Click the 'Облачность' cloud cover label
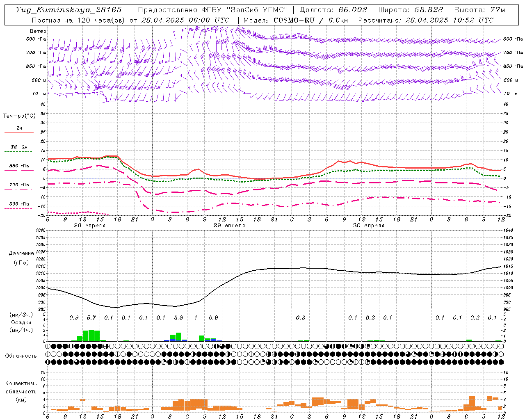 [21, 356]
